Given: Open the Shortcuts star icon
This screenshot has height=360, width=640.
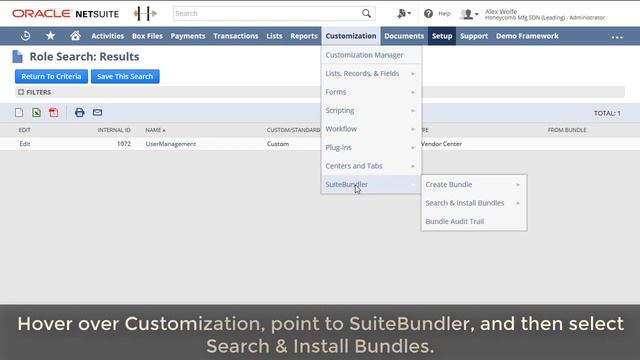Looking at the screenshot, I should pos(50,36).
